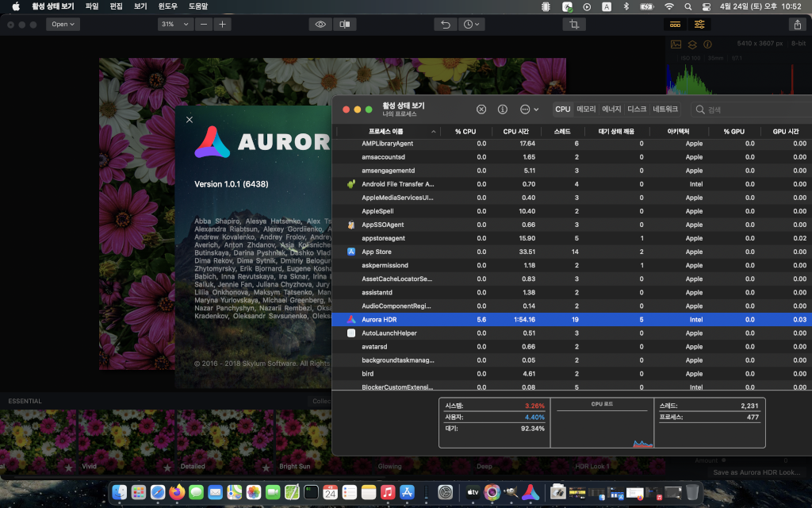812x508 pixels.
Task: Open the more options ellipsis dropdown
Action: click(529, 110)
